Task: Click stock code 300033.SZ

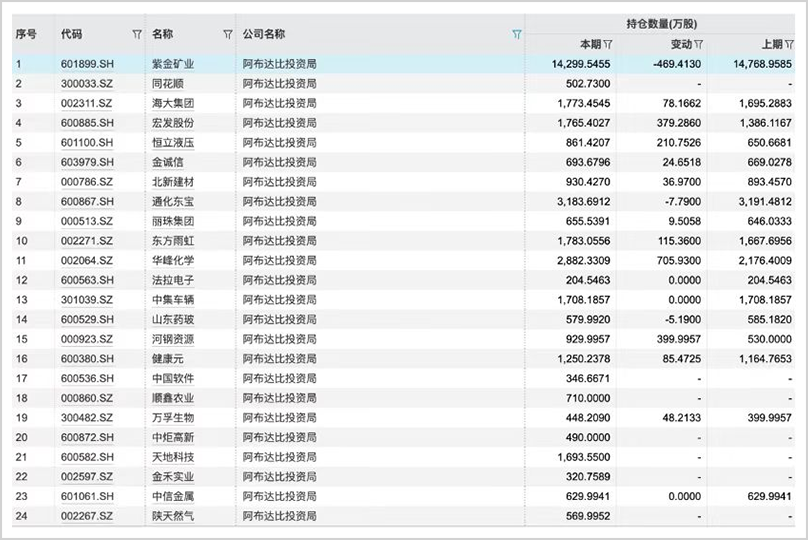Action: 87,83
